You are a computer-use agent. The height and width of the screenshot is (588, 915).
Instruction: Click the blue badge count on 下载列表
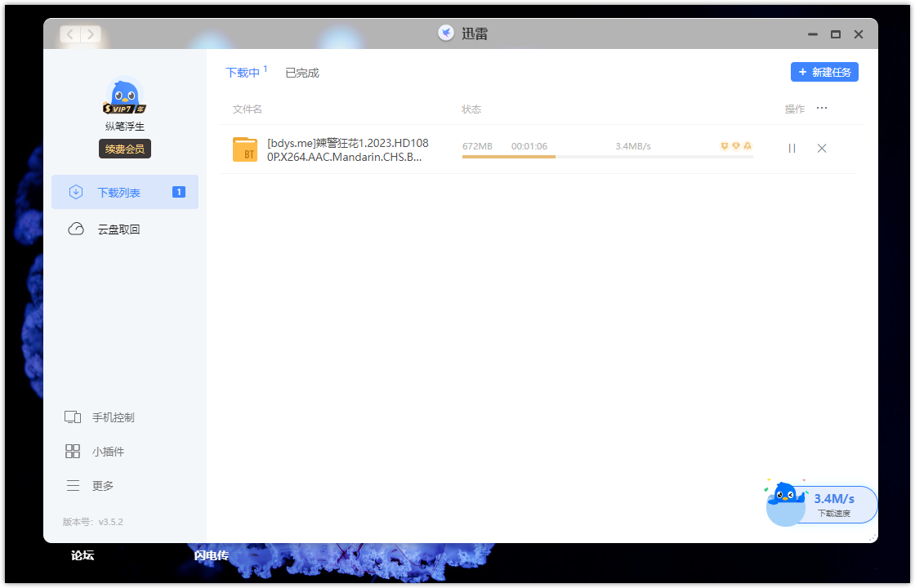point(179,192)
